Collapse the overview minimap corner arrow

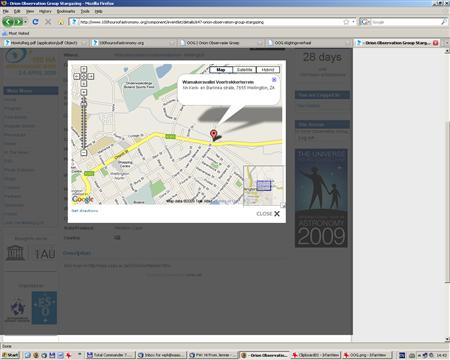283,205
